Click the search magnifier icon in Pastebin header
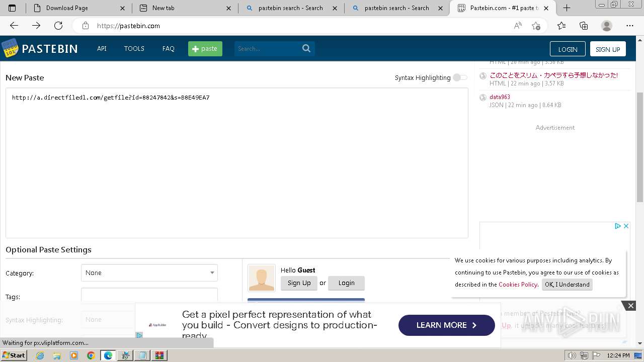Image resolution: width=644 pixels, height=362 pixels. pos(306,48)
